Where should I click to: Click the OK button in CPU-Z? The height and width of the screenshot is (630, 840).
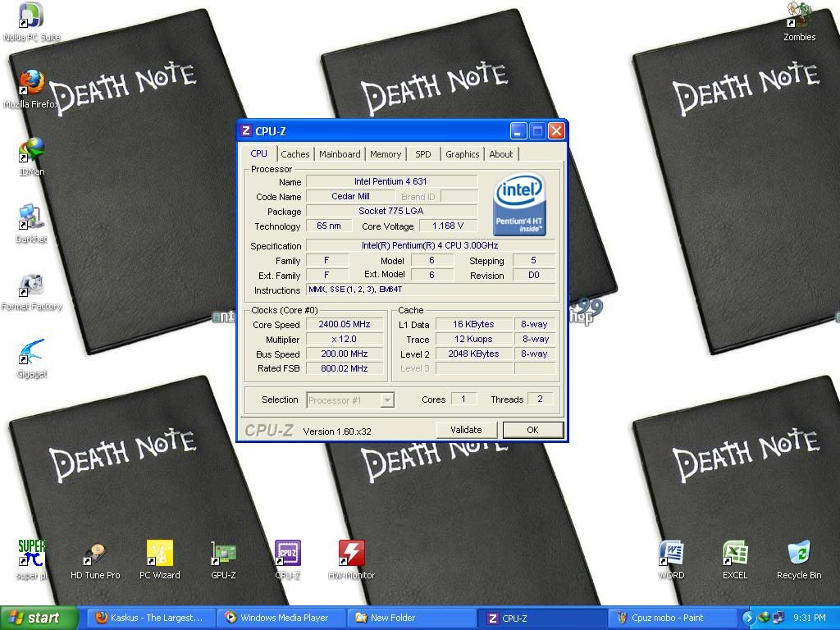click(x=533, y=430)
